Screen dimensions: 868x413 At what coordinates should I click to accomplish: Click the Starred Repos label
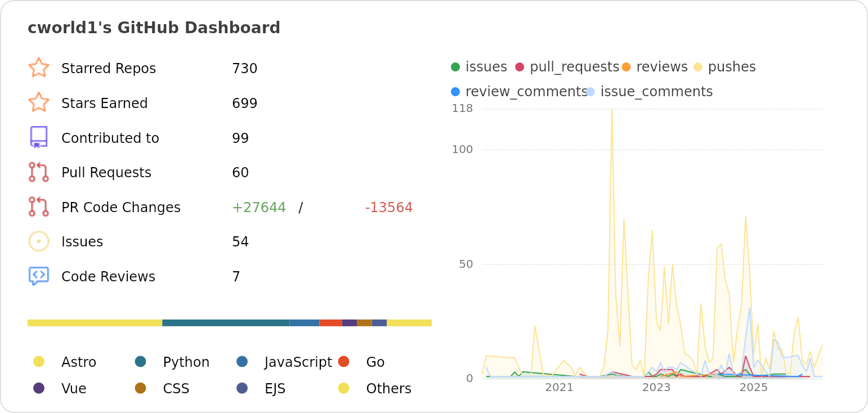pyautogui.click(x=109, y=69)
